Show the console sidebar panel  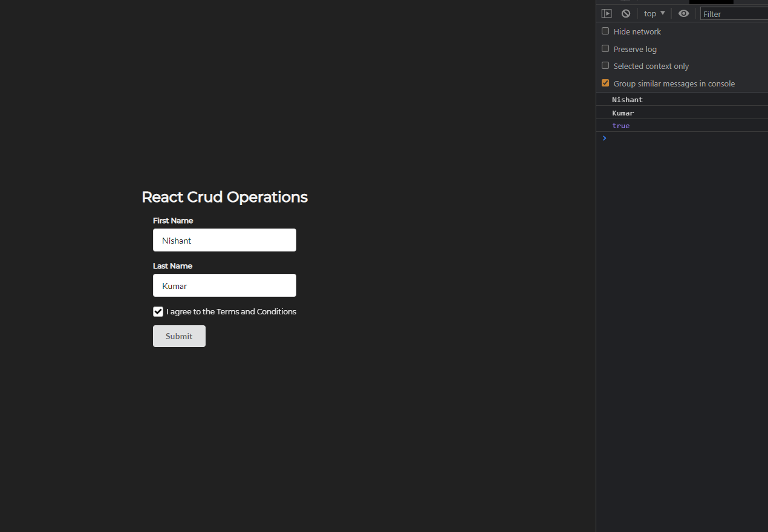coord(607,13)
